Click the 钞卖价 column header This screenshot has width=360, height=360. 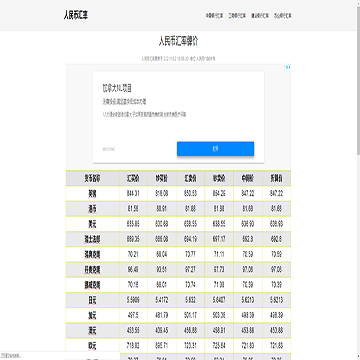pyautogui.click(x=219, y=178)
